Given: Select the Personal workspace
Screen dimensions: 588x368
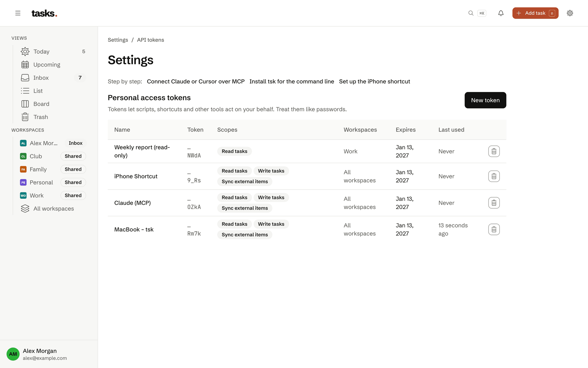Looking at the screenshot, I should [53, 182].
